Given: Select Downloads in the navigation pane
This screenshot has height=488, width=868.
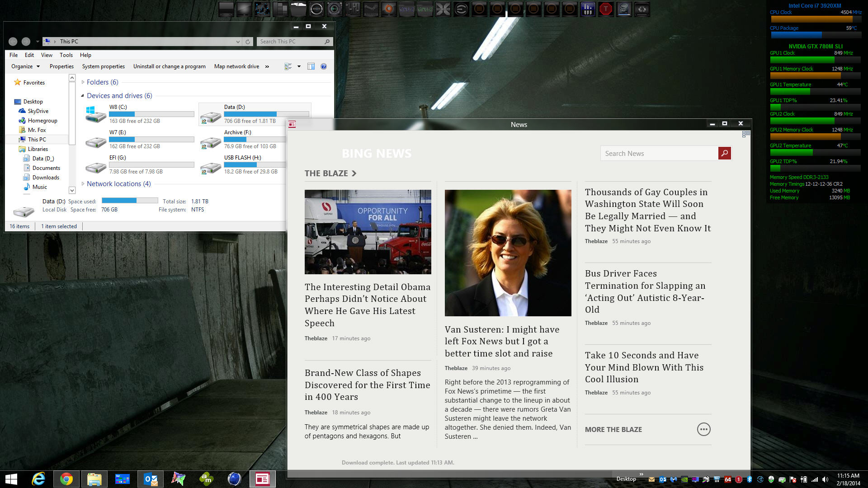Looking at the screenshot, I should pos(42,178).
